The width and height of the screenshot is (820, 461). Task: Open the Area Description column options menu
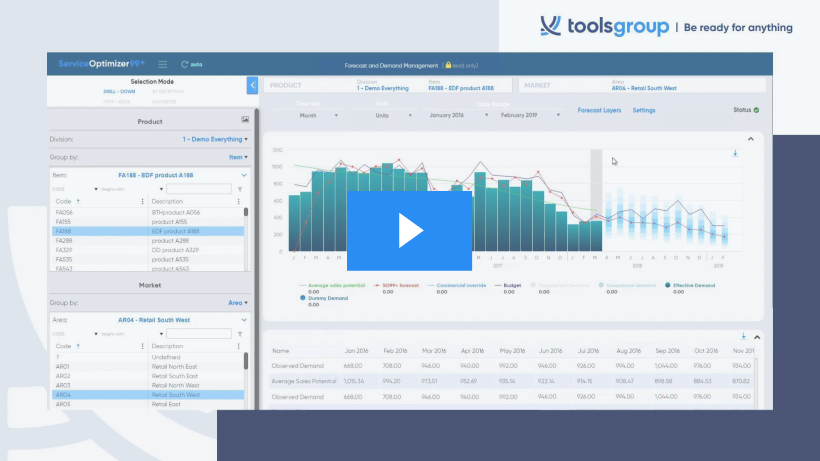(238, 346)
